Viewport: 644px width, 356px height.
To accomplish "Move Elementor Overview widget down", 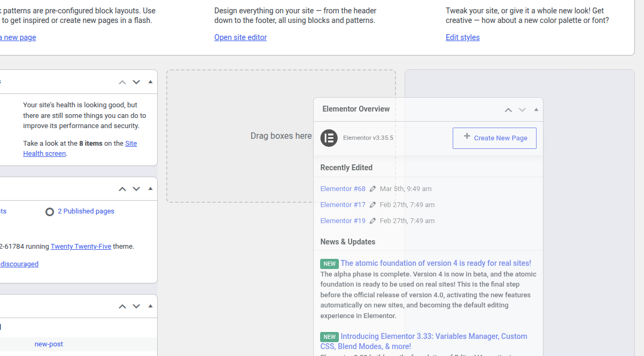I will click(522, 110).
